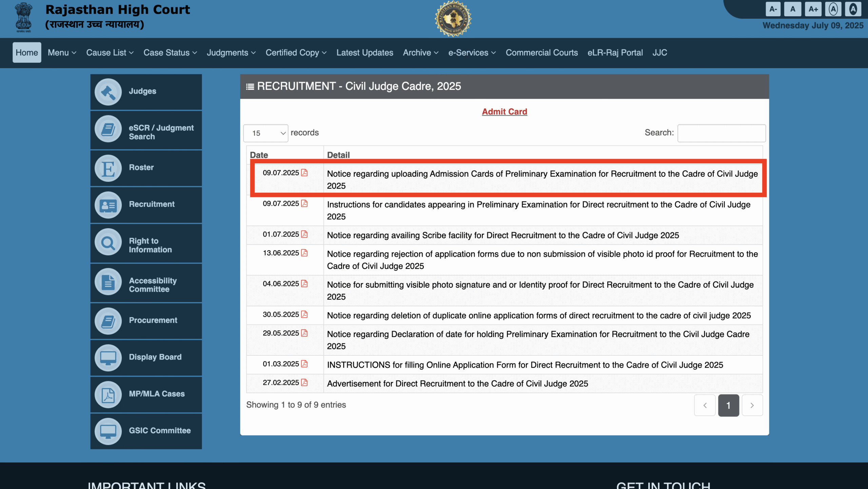This screenshot has height=489, width=868.
Task: Click the Display Board monitor icon
Action: point(108,358)
